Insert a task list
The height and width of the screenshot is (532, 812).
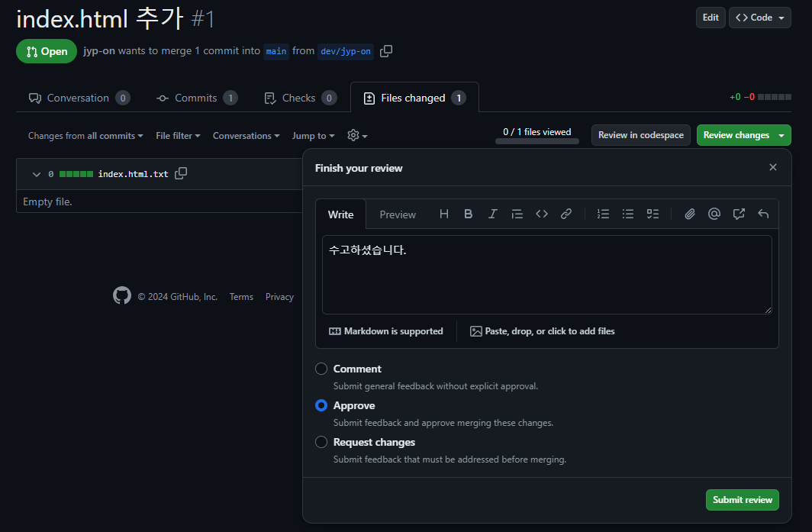[652, 214]
